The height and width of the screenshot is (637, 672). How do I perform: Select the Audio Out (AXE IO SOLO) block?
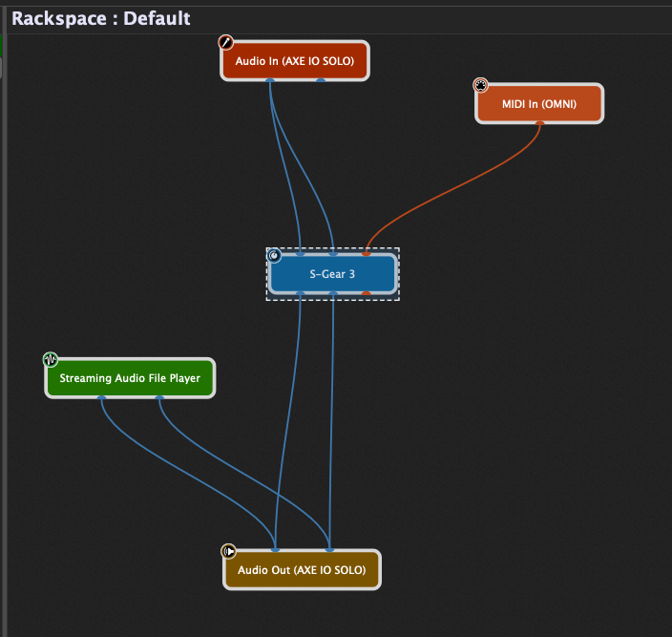(301, 571)
